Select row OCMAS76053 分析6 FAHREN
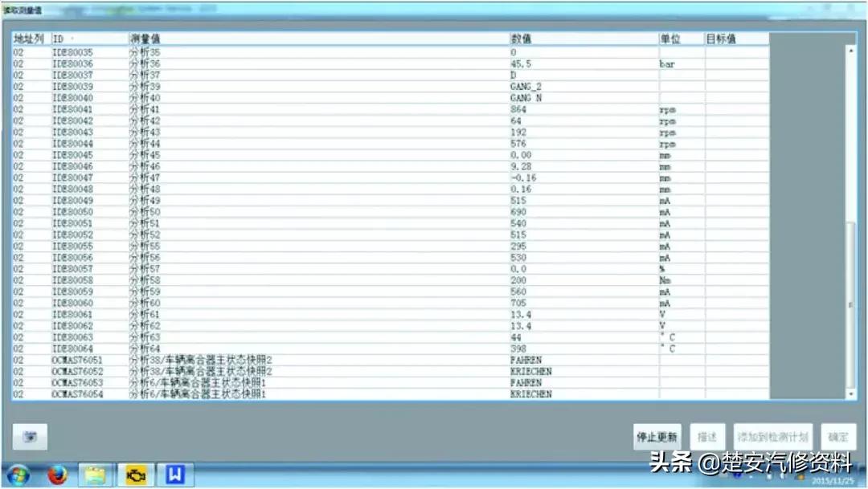The image size is (868, 489). [x=391, y=383]
